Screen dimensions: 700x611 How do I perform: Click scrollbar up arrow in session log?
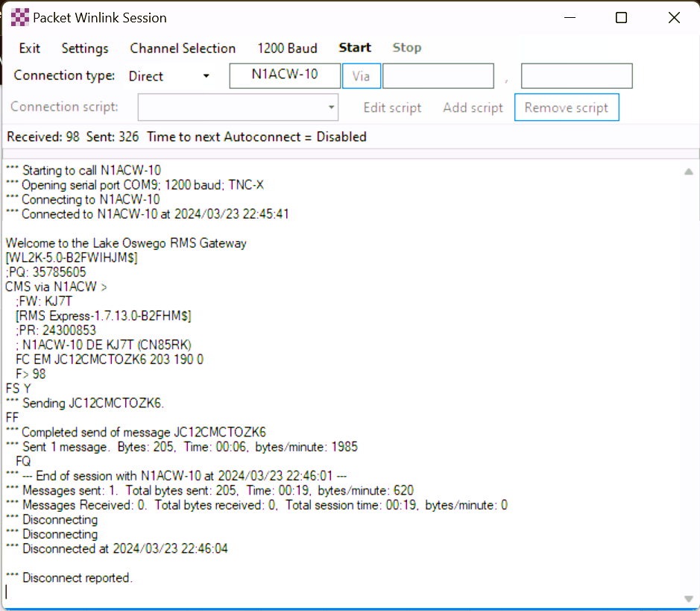tap(688, 172)
